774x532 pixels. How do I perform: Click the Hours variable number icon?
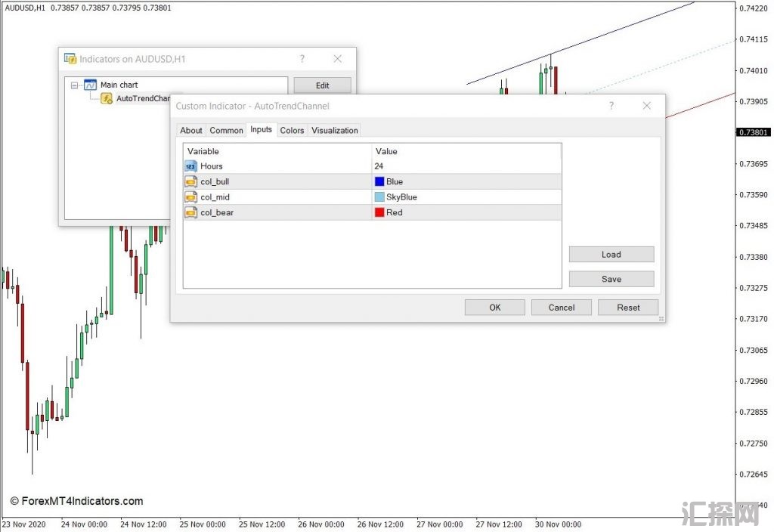190,166
